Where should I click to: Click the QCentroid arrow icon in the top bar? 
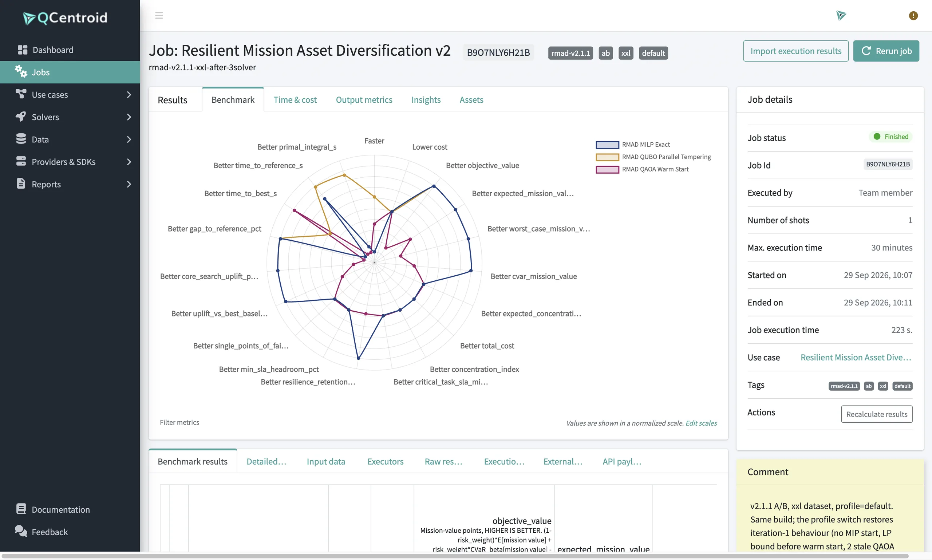[841, 15]
